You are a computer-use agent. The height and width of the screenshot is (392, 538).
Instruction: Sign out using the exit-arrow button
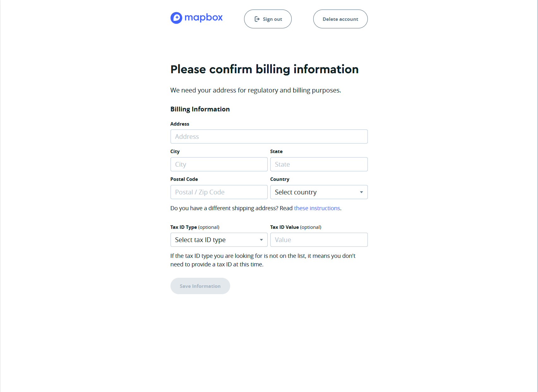click(268, 19)
